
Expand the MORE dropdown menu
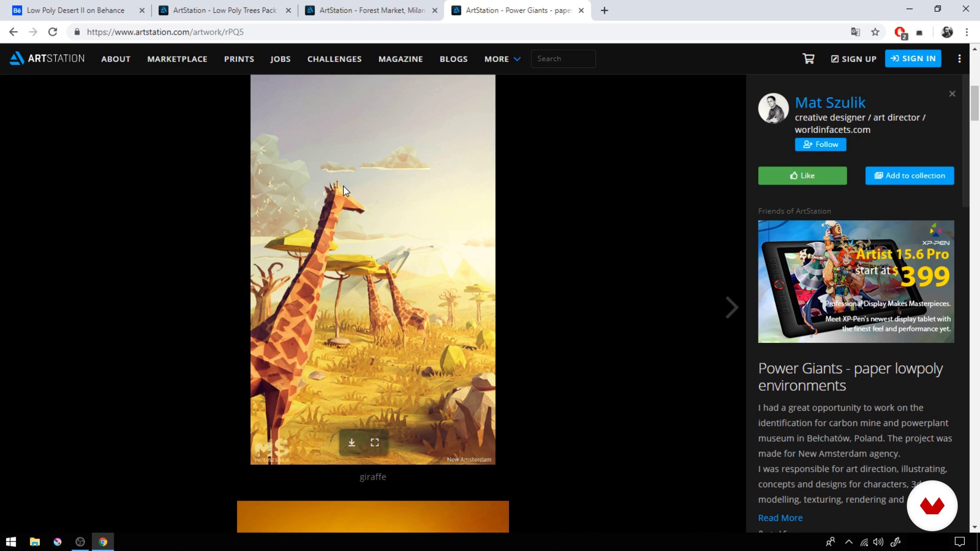coord(502,59)
